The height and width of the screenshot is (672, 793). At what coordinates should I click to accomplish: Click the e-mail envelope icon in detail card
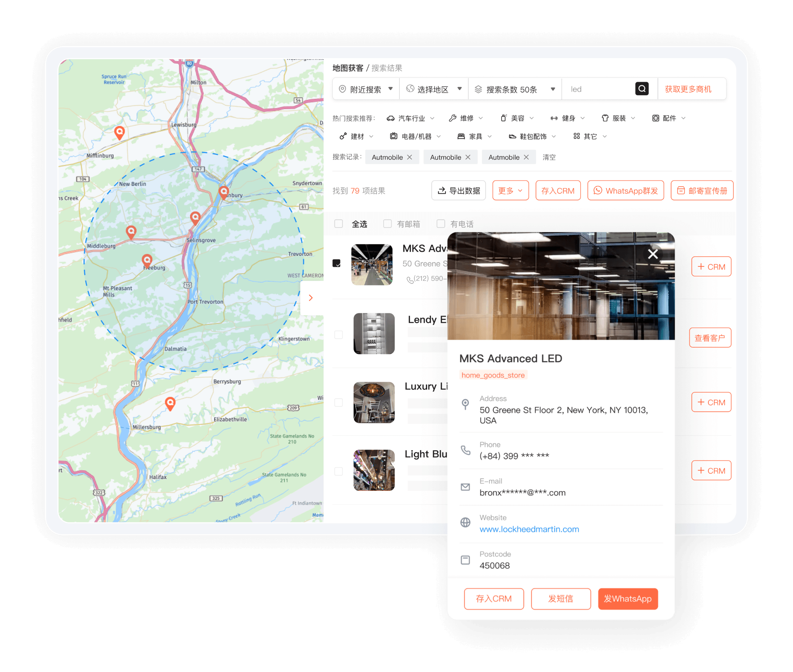point(465,487)
